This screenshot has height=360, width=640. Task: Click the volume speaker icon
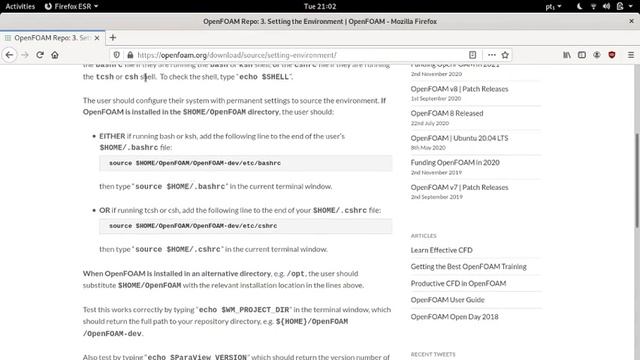(606, 6)
